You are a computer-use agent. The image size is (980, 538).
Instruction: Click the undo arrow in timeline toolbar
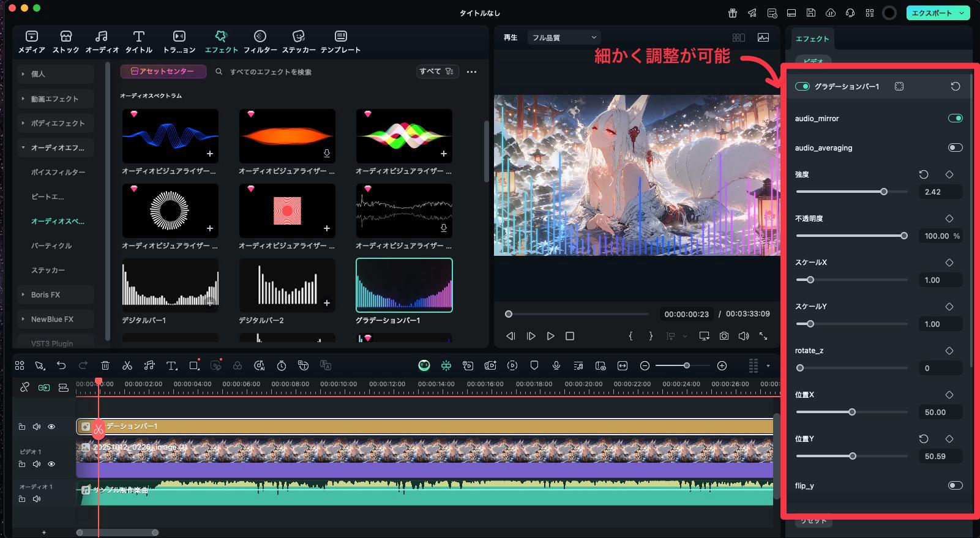click(61, 365)
